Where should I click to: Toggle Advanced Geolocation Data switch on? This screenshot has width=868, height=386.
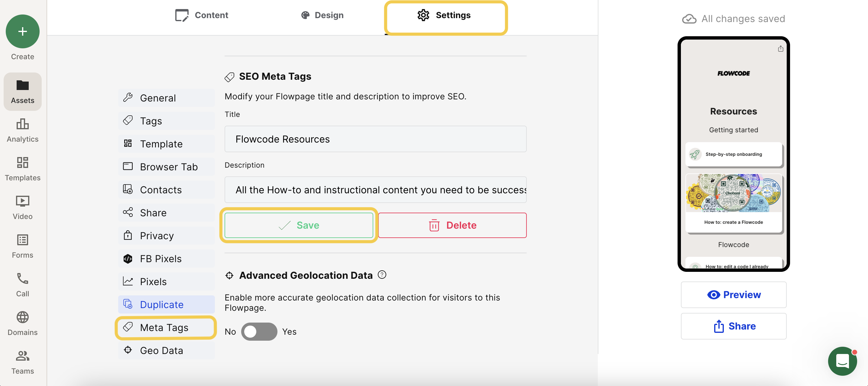click(259, 331)
